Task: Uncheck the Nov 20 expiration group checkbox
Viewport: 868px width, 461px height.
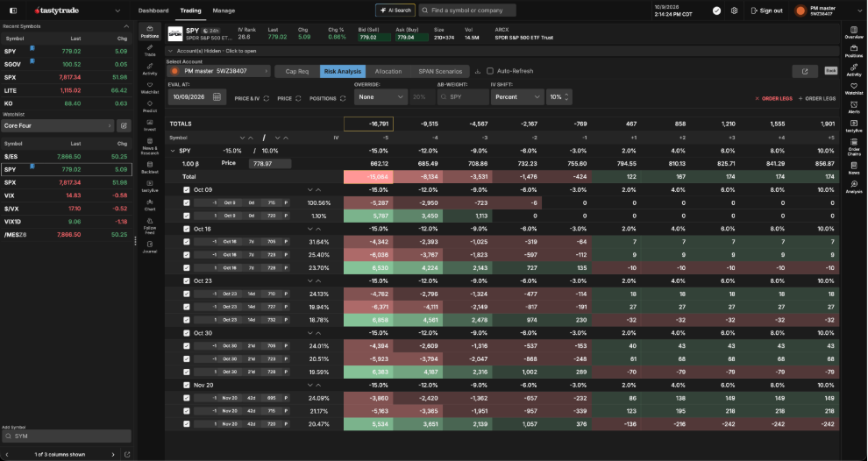Action: 187,385
